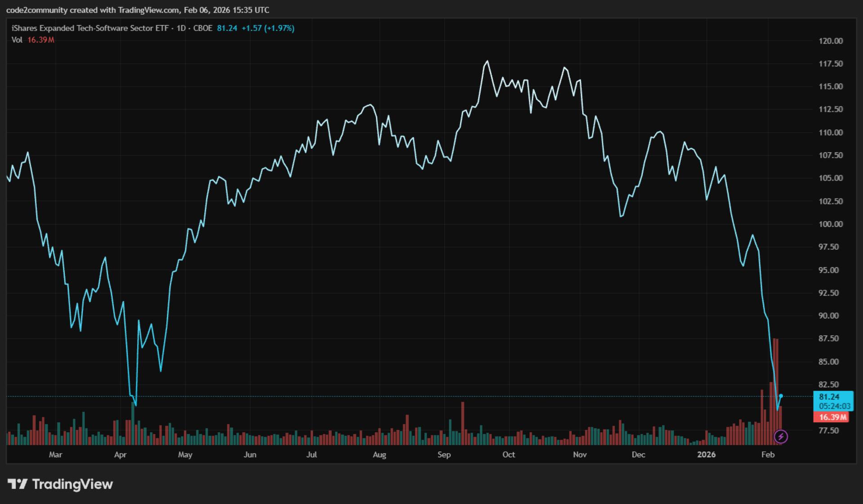
Task: Click the 1D interval text in legend
Action: (181, 28)
